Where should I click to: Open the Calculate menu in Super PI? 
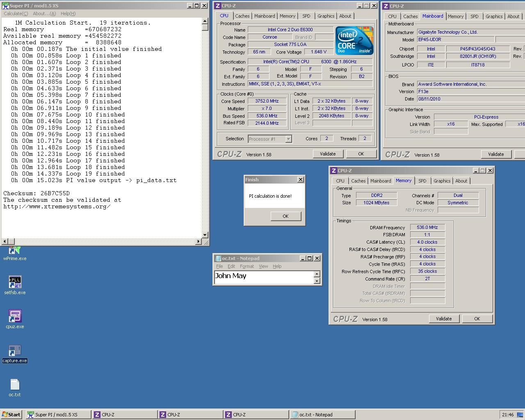[16, 14]
